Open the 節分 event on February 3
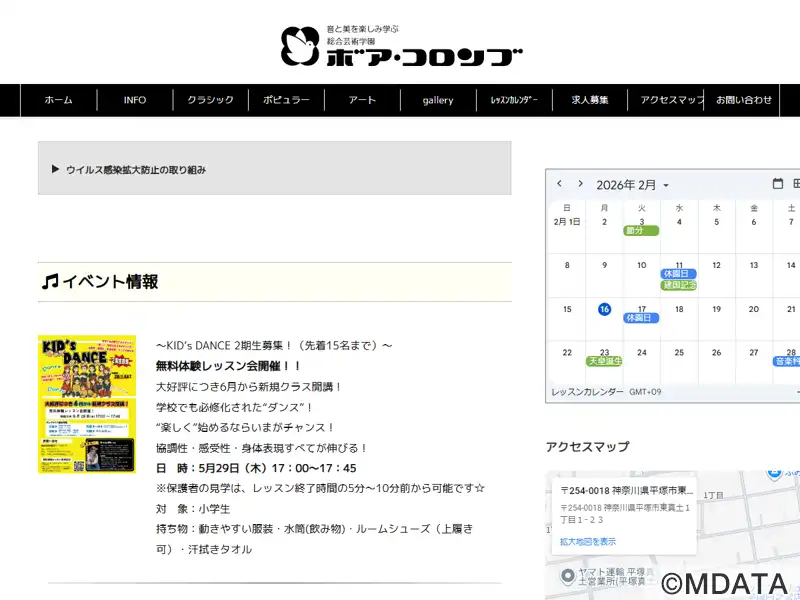Image resolution: width=800 pixels, height=600 pixels. (x=640, y=231)
